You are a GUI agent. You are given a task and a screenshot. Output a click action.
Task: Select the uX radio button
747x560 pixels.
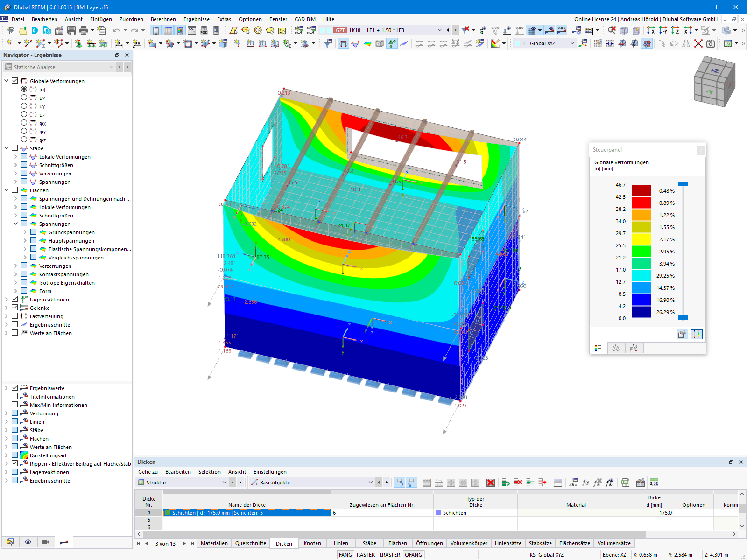click(x=24, y=98)
